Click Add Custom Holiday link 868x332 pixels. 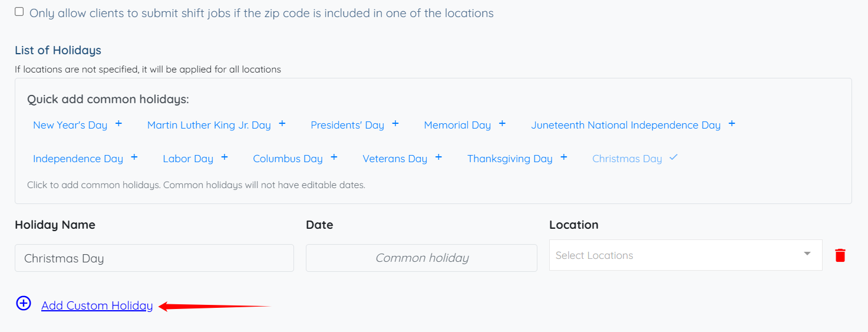97,305
